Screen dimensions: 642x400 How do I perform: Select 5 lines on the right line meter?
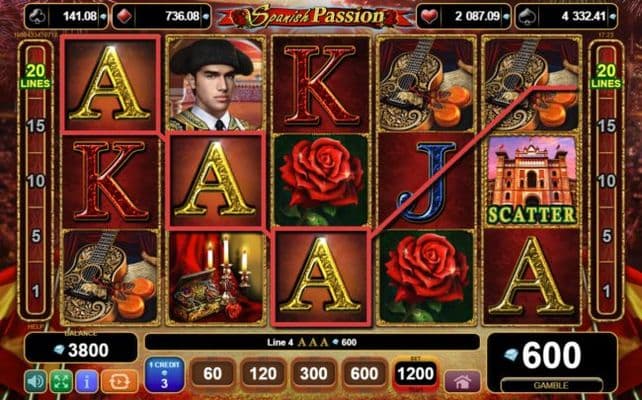pyautogui.click(x=606, y=236)
